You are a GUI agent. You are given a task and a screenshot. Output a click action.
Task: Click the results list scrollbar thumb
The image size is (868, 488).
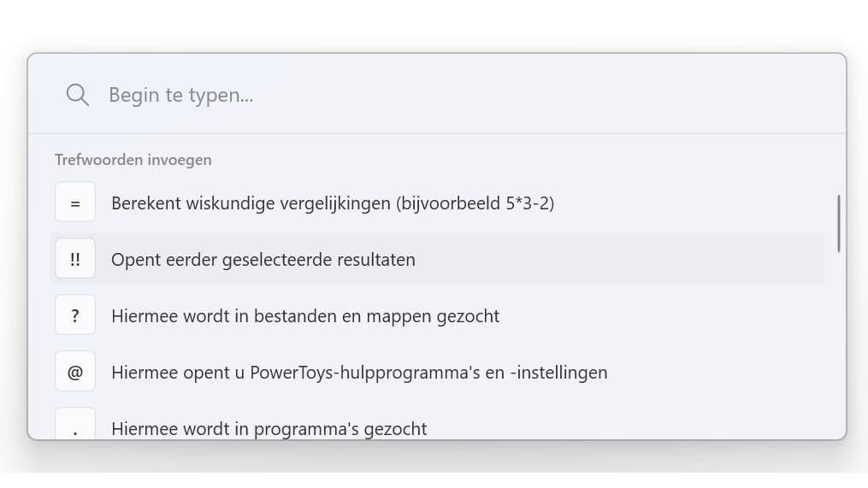[838, 223]
